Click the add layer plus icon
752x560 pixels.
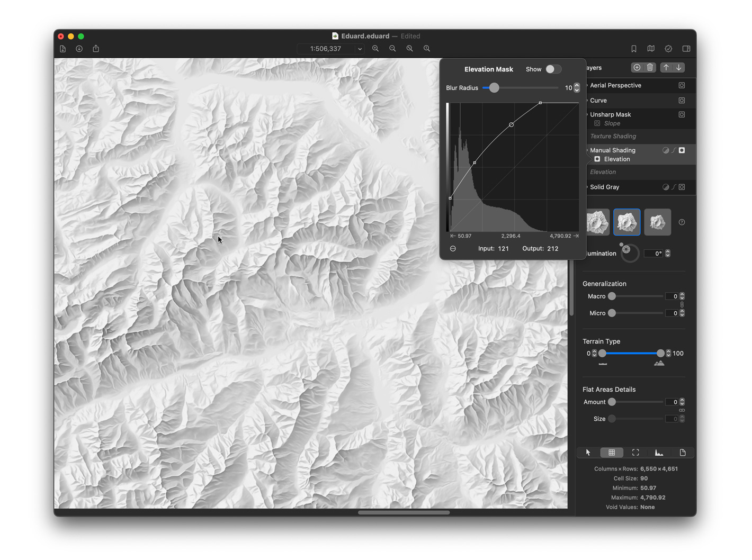coord(637,68)
